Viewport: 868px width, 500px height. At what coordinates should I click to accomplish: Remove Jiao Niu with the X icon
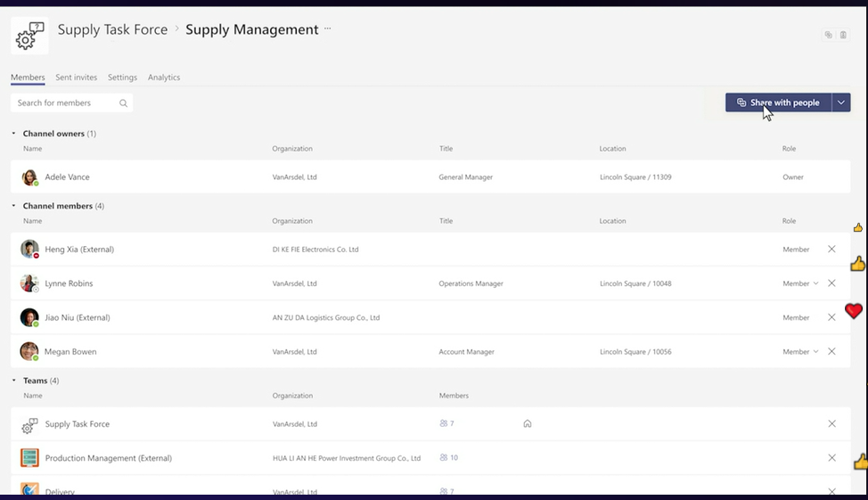[831, 317]
